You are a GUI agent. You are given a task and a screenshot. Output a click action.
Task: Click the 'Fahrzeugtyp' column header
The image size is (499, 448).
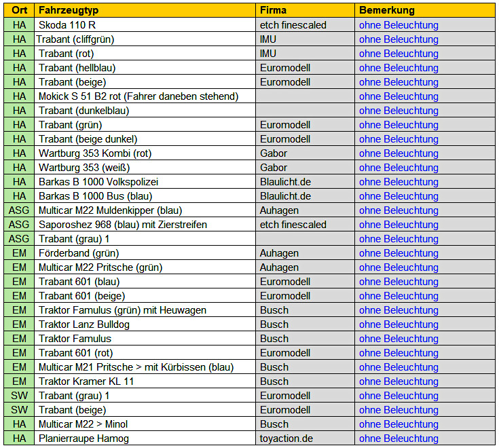pyautogui.click(x=145, y=10)
